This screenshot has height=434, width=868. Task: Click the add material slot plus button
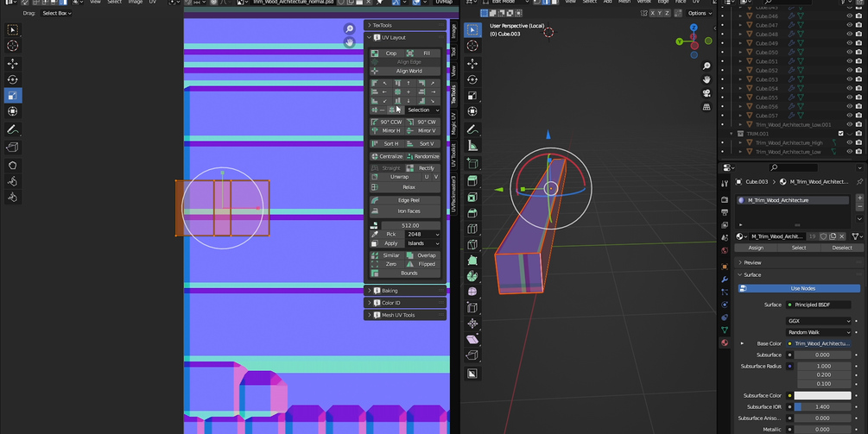(x=859, y=198)
